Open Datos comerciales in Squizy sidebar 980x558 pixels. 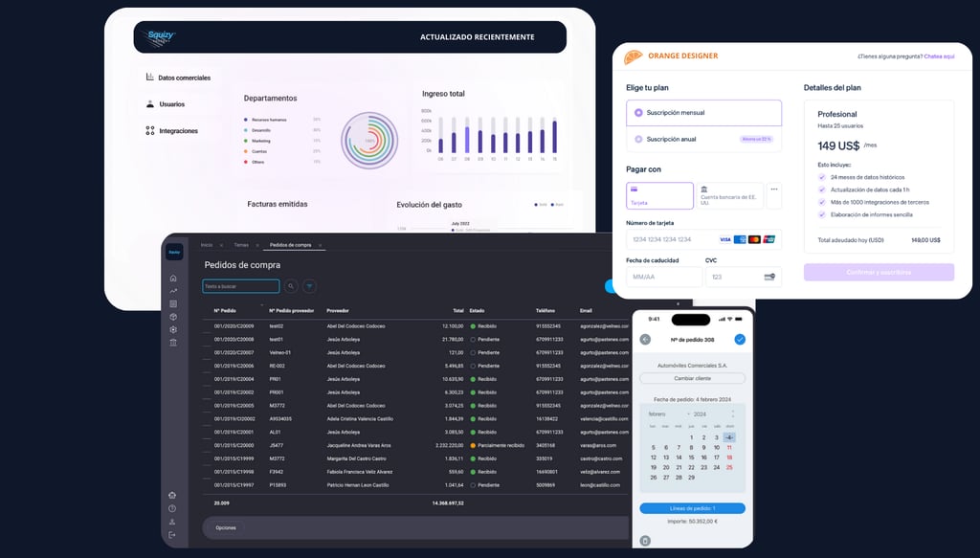(178, 78)
